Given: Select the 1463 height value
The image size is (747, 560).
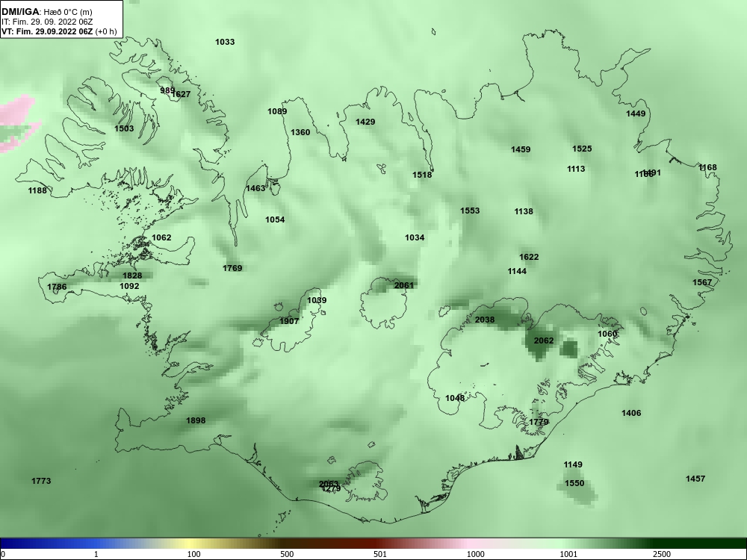Looking at the screenshot, I should (x=255, y=189).
